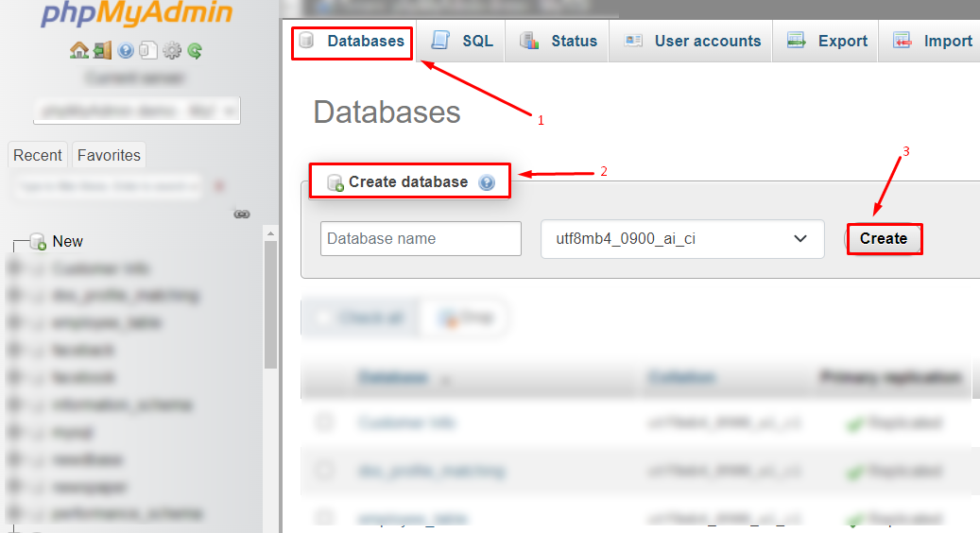
Task: Expand dev_profile_matching in the sidebar tree
Action: tap(15, 296)
